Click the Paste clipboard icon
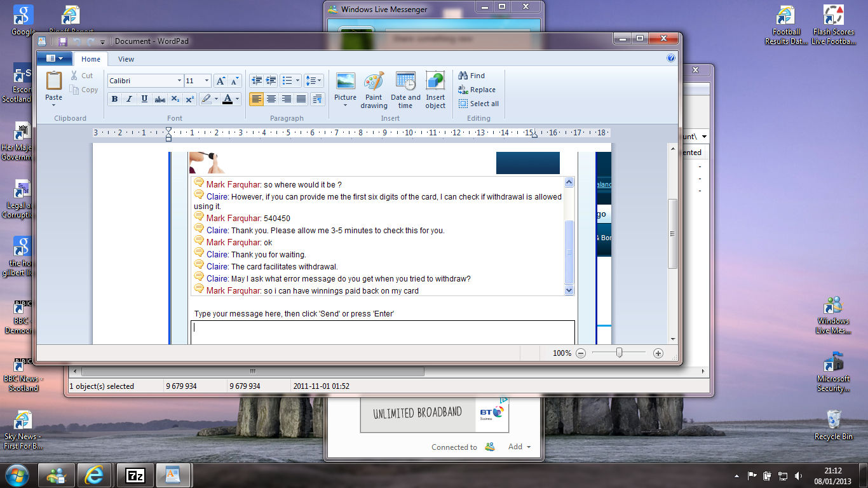868x488 pixels. (x=54, y=81)
